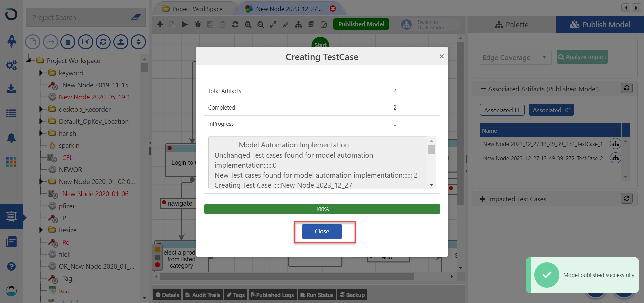Image resolution: width=644 pixels, height=303 pixels.
Task: Open the Audit Trails bottom tab
Action: point(203,295)
